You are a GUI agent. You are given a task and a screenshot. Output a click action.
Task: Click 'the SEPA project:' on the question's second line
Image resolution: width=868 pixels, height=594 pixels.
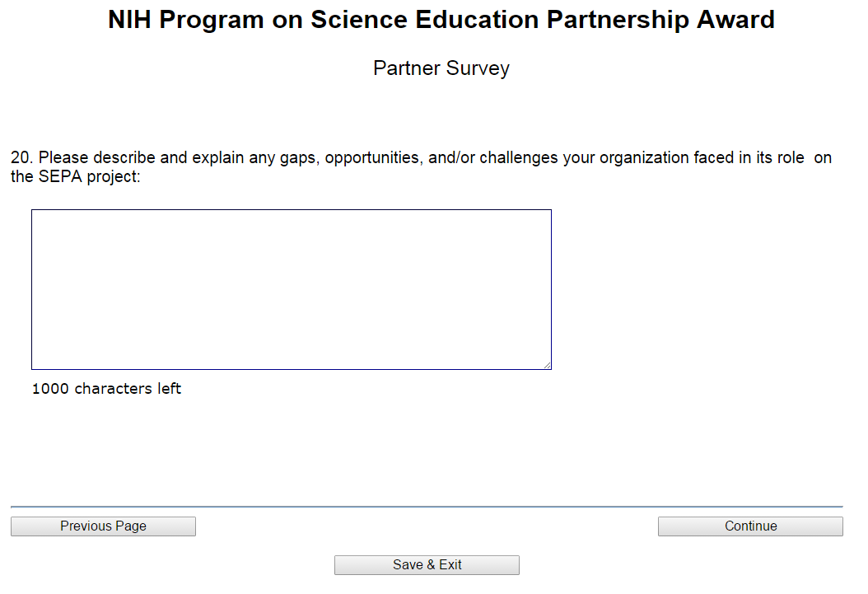76,176
